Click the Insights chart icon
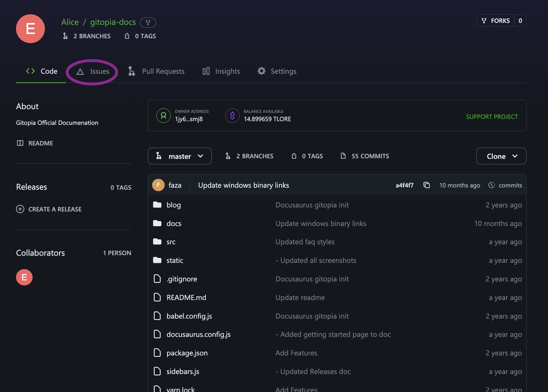Screen dimensions: 548x392 pos(206,71)
